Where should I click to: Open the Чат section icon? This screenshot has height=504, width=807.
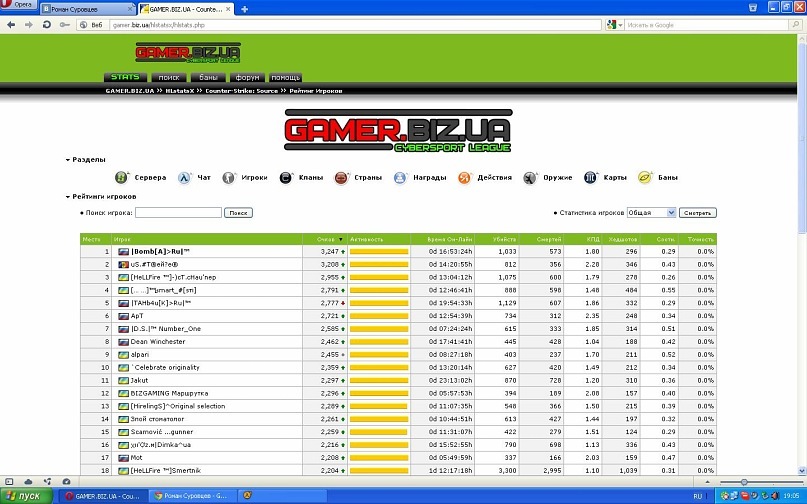(184, 178)
